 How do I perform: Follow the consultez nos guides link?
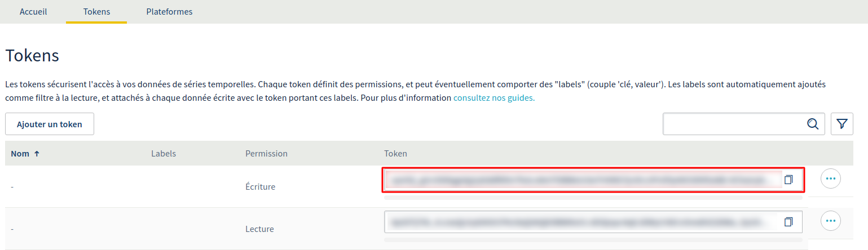pyautogui.click(x=494, y=98)
